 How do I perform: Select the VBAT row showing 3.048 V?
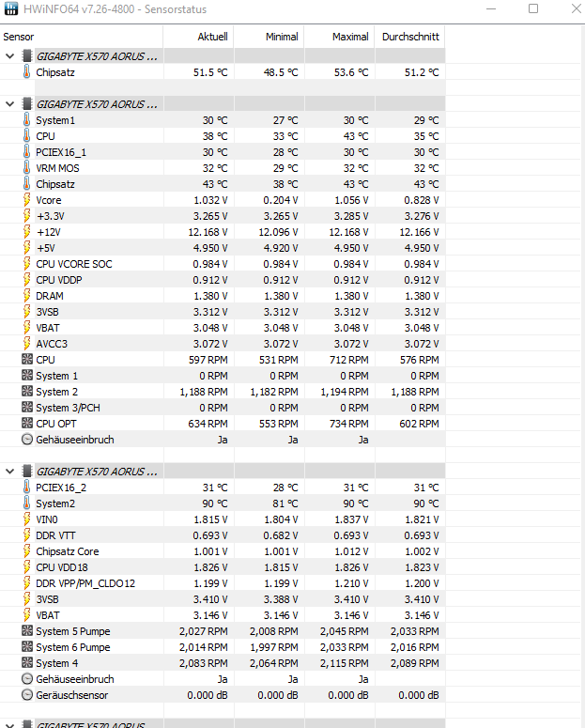coord(223,328)
